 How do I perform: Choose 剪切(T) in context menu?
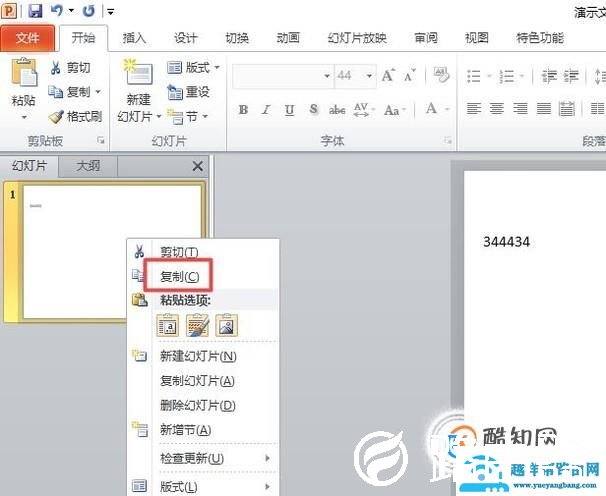(203, 252)
